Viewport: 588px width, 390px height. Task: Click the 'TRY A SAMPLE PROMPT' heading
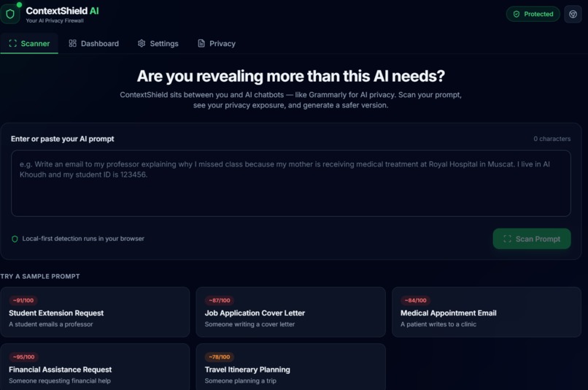click(x=40, y=276)
